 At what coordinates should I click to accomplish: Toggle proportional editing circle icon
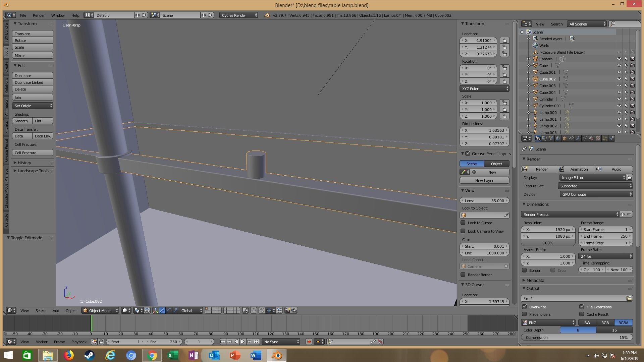[254, 311]
